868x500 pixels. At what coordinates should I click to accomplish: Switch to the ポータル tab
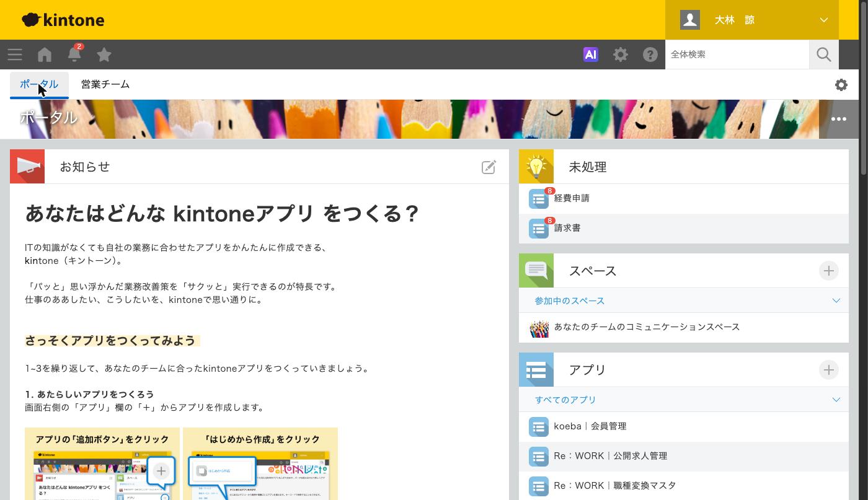coord(39,84)
